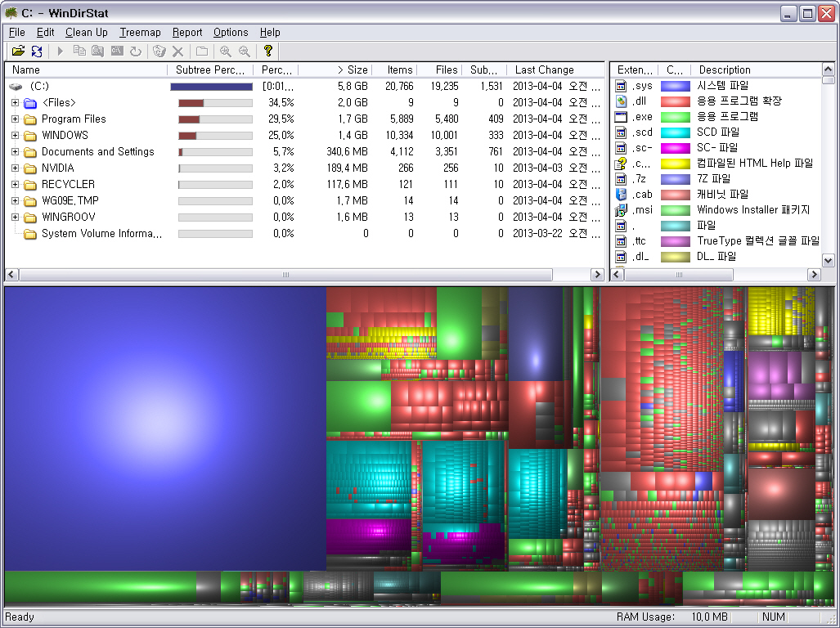
Task: Click the 10,334 items value
Action: click(x=399, y=135)
